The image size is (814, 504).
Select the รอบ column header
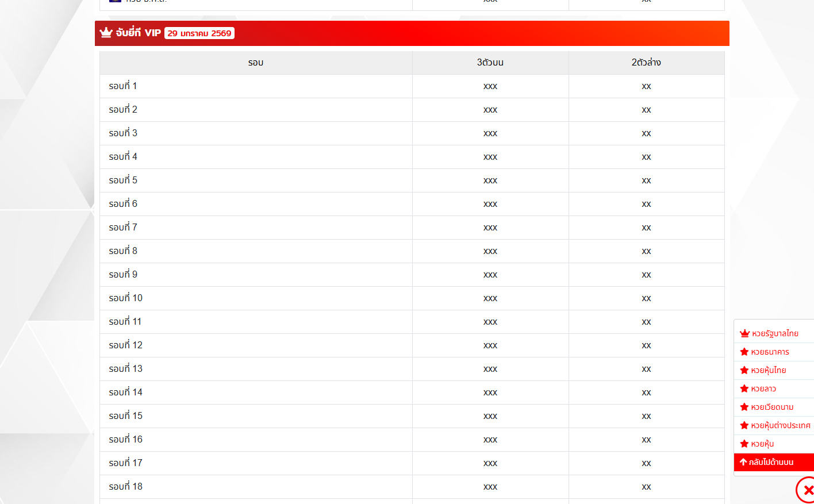point(256,63)
